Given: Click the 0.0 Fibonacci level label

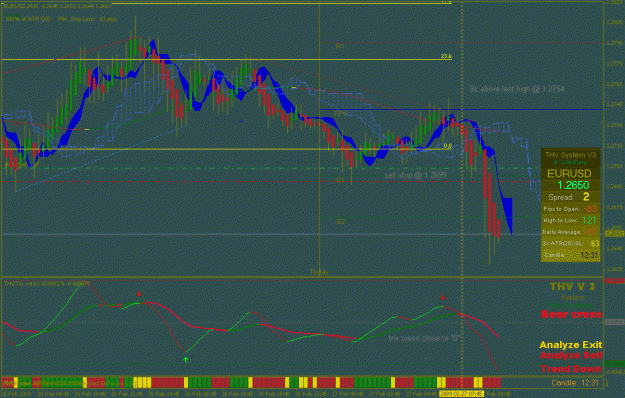Looking at the screenshot, I should (x=448, y=146).
